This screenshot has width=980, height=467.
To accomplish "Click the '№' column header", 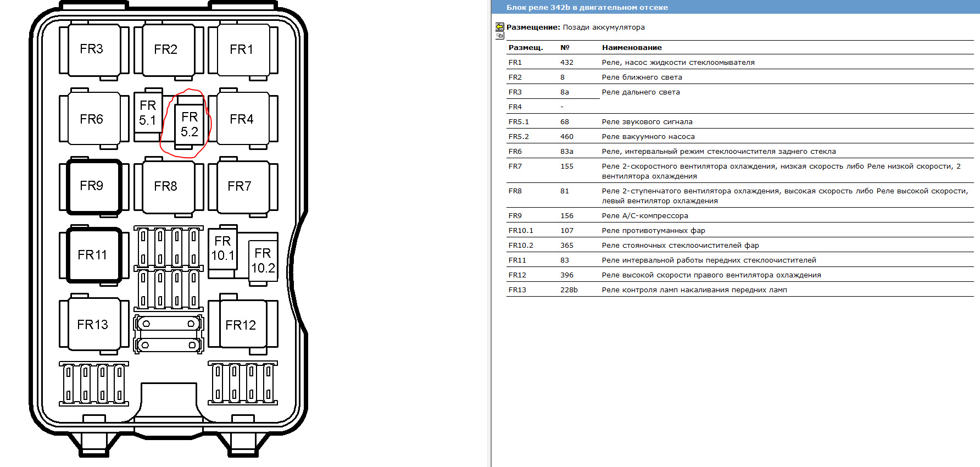I will [x=565, y=48].
